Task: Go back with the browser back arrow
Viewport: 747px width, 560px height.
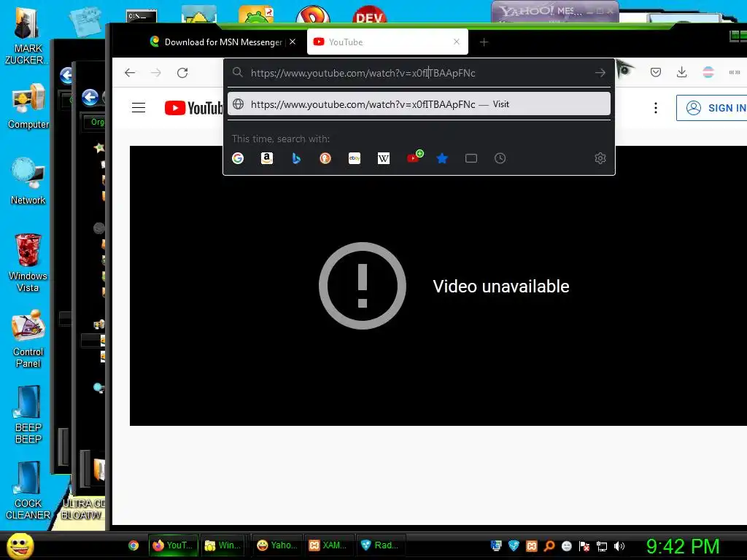Action: tap(130, 73)
